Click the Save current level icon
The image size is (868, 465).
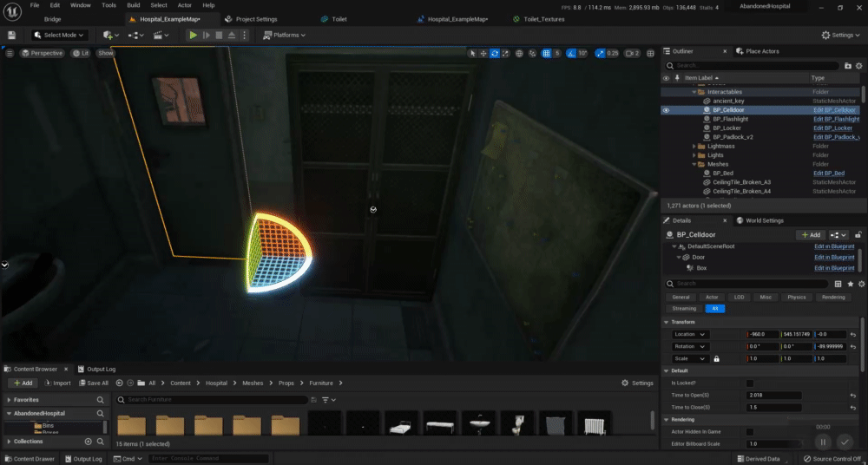(12, 35)
